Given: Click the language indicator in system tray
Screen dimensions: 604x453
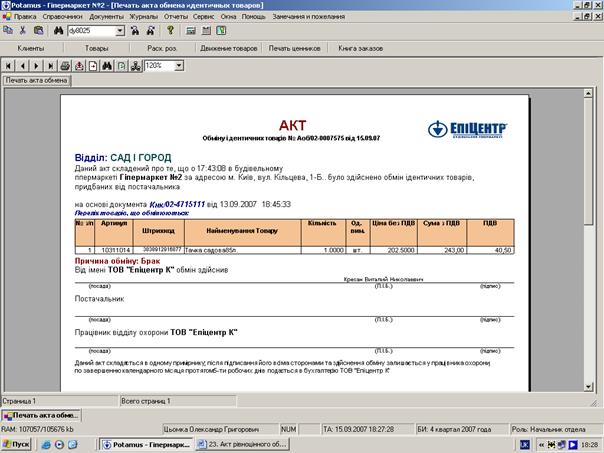Looking at the screenshot, I should (x=524, y=445).
